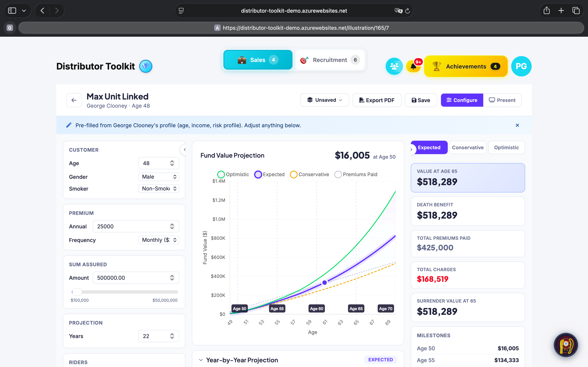
Task: Open the Unsaved versions dropdown
Action: 324,100
